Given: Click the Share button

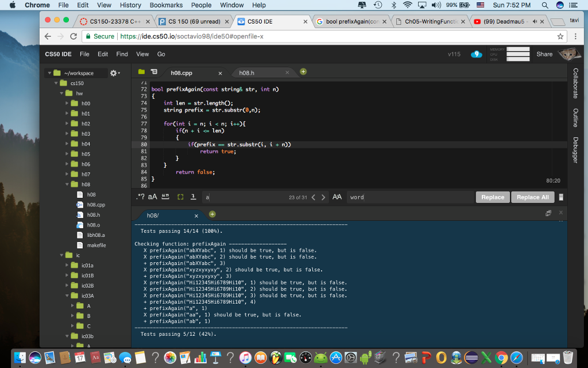Looking at the screenshot, I should click(544, 54).
